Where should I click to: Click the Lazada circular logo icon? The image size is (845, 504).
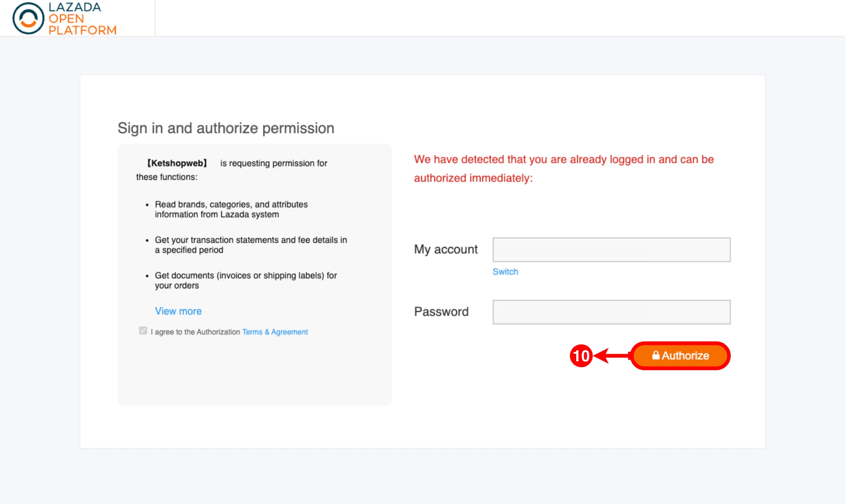click(x=28, y=18)
